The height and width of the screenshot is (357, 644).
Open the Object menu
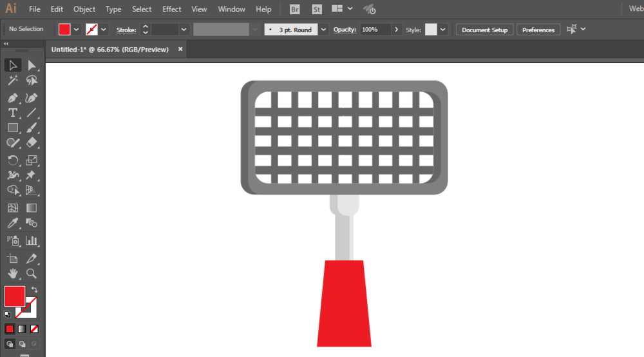pos(84,9)
